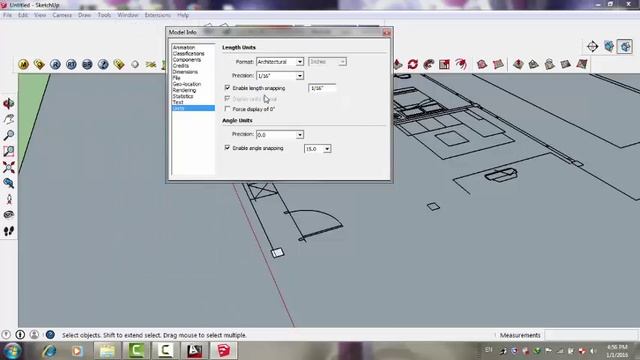This screenshot has height=360, width=640.
Task: Click the highlighted blue cube icon at top right
Action: coord(625,47)
